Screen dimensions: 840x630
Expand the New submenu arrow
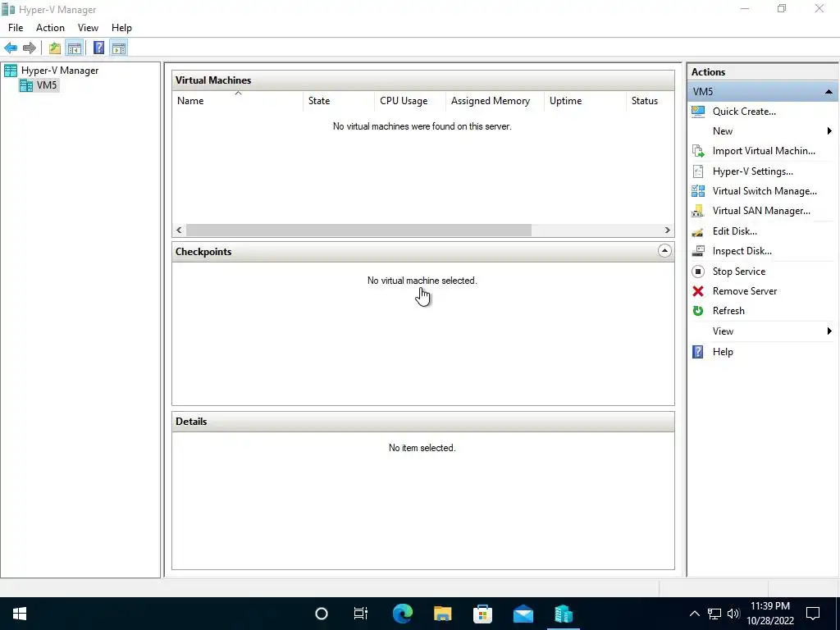click(x=829, y=131)
